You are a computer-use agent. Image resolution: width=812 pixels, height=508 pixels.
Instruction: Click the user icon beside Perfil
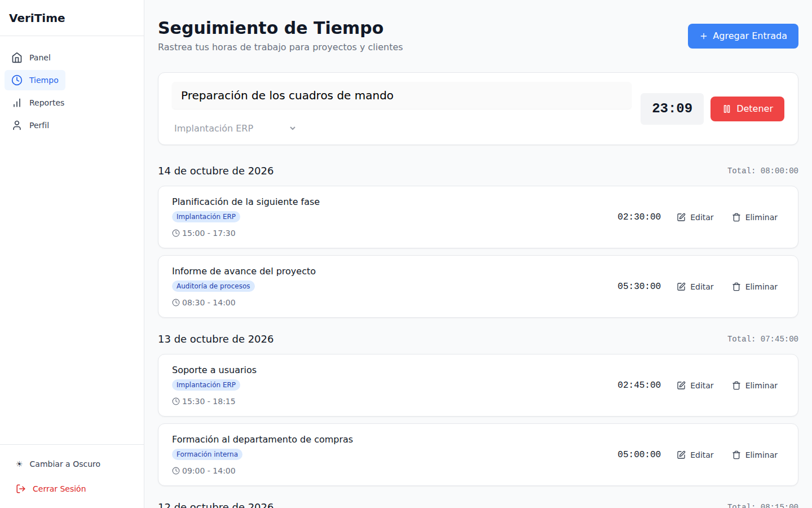click(17, 125)
